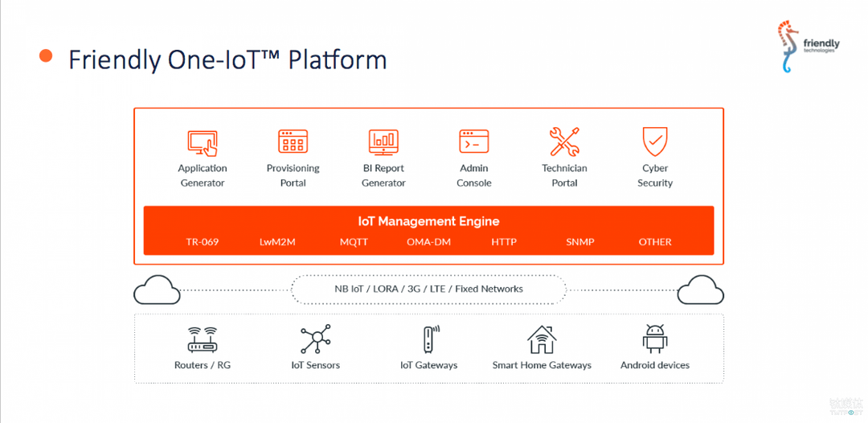Viewport: 868px width, 423px height.
Task: Click the TR-069 protocol label
Action: (x=202, y=242)
